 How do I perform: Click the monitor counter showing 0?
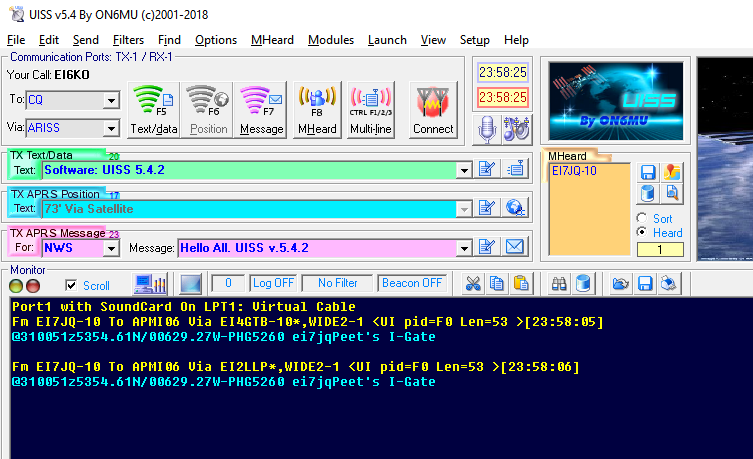click(x=228, y=283)
